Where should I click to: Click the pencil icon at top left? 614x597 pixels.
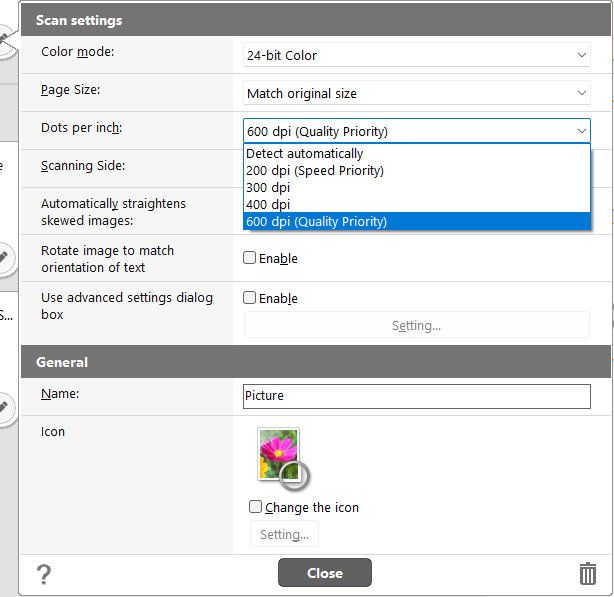tap(6, 40)
